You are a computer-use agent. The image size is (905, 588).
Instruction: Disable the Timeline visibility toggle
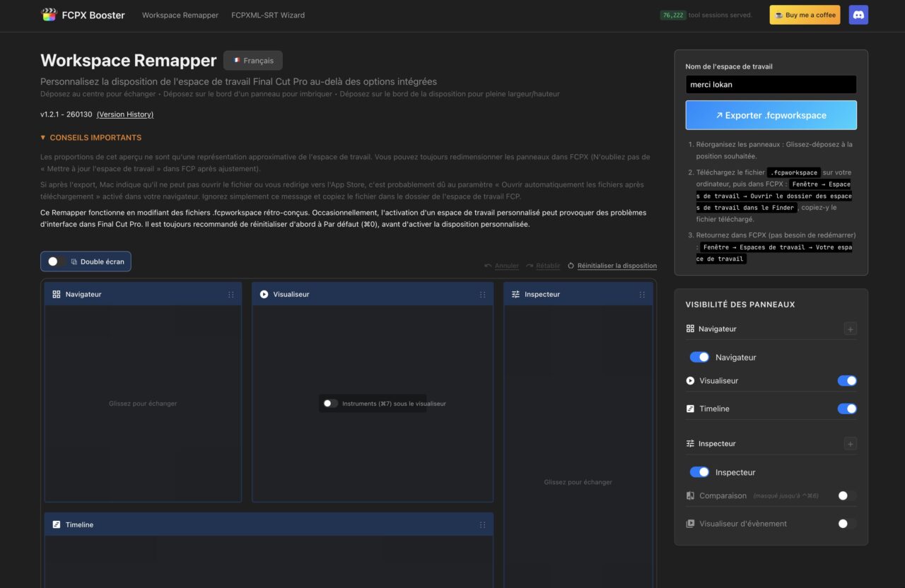[x=846, y=408]
